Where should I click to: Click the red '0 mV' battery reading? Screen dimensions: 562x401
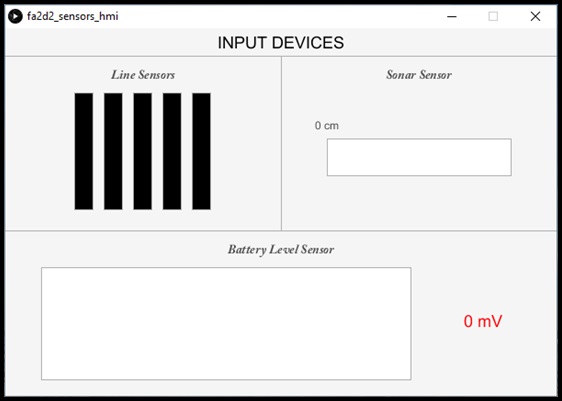tap(483, 321)
